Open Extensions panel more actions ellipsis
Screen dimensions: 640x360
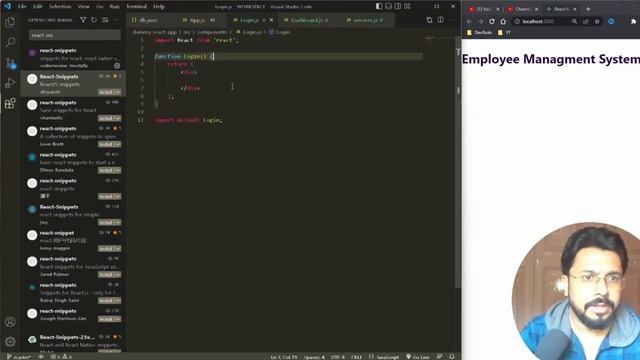click(116, 20)
